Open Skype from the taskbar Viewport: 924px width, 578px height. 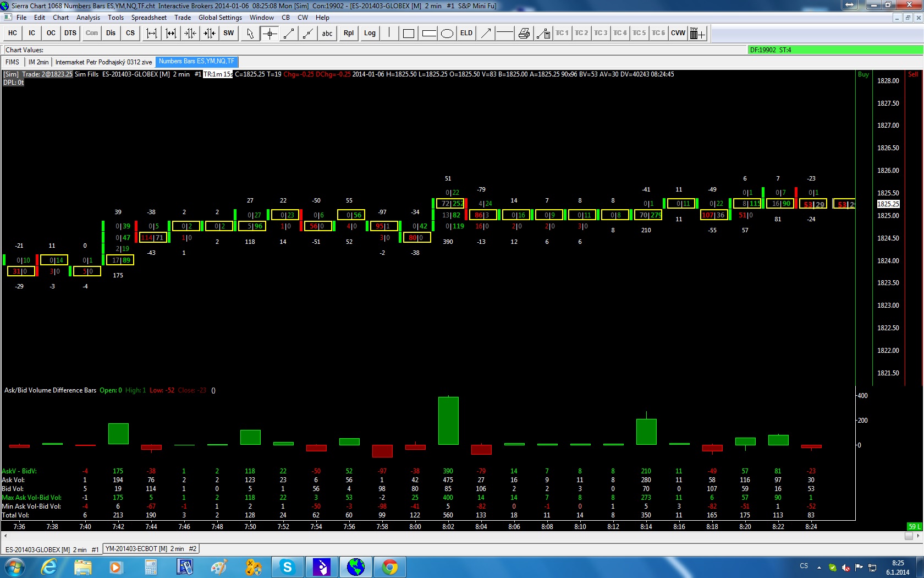click(287, 567)
